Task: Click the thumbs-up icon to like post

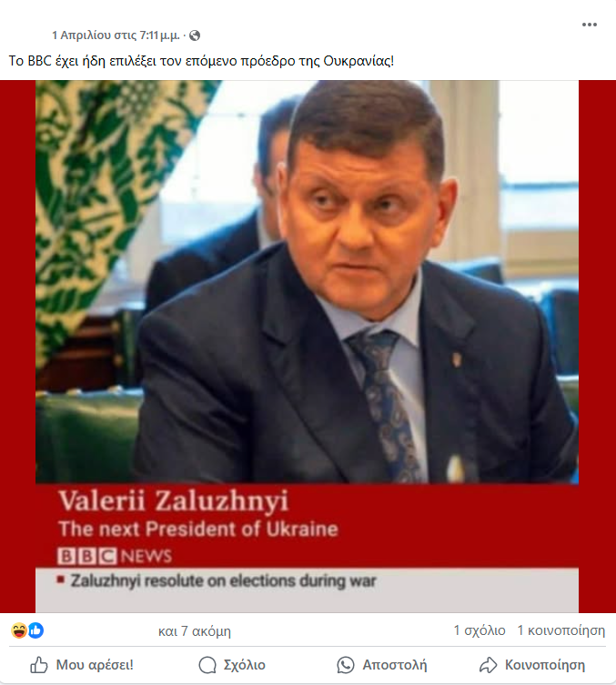Action: pyautogui.click(x=38, y=665)
